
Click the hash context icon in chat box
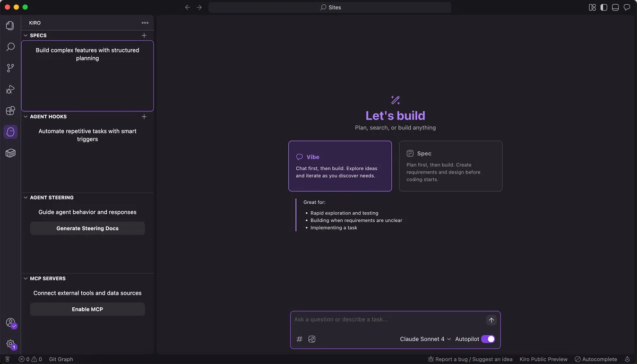299,339
